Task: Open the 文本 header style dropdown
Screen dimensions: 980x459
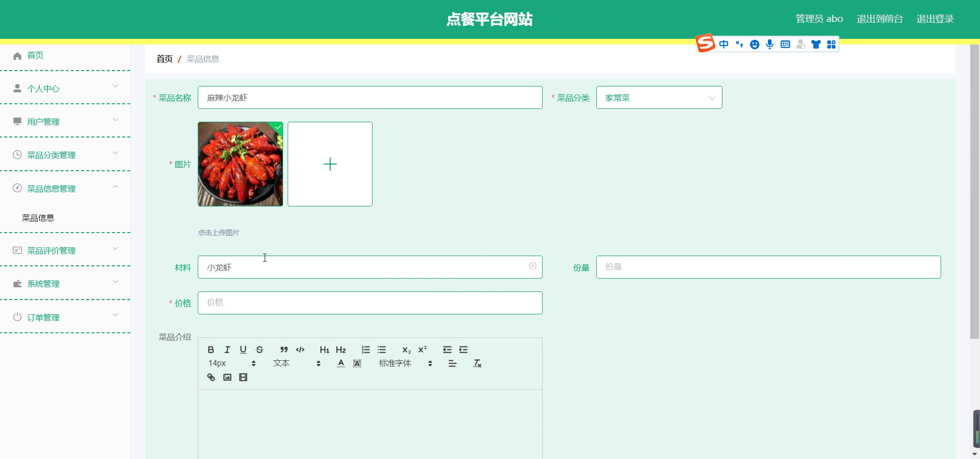Action: [x=297, y=363]
